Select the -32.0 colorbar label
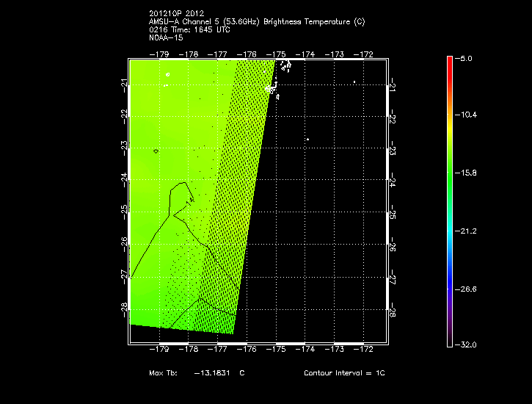The image size is (532, 404). tap(467, 344)
